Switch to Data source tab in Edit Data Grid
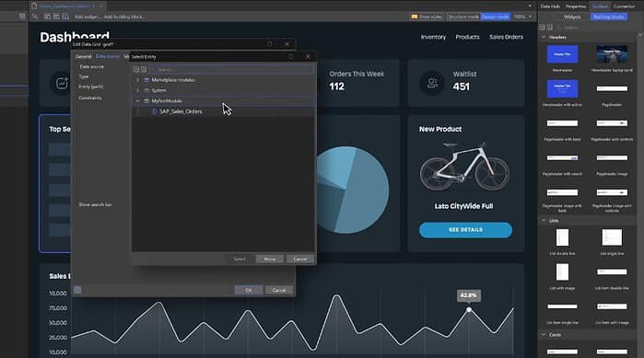 [x=108, y=56]
